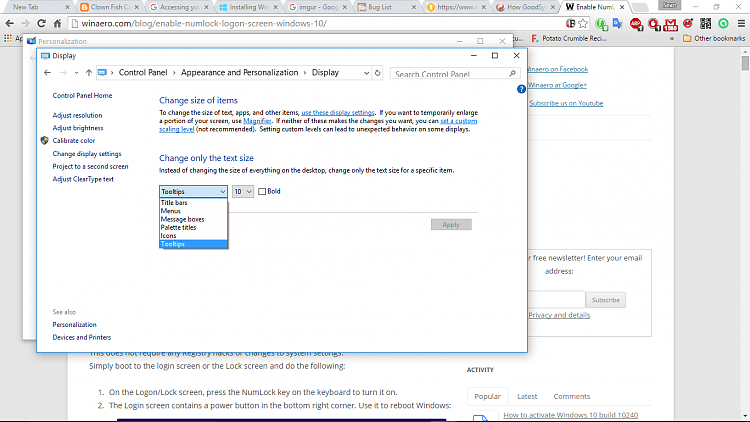The height and width of the screenshot is (422, 750).
Task: Toggle the Bold checkbox
Action: pyautogui.click(x=262, y=191)
